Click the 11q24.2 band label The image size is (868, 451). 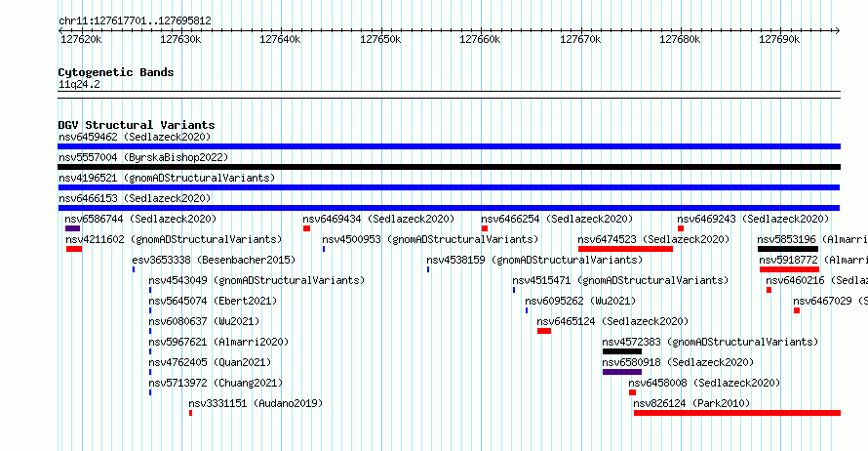(79, 84)
